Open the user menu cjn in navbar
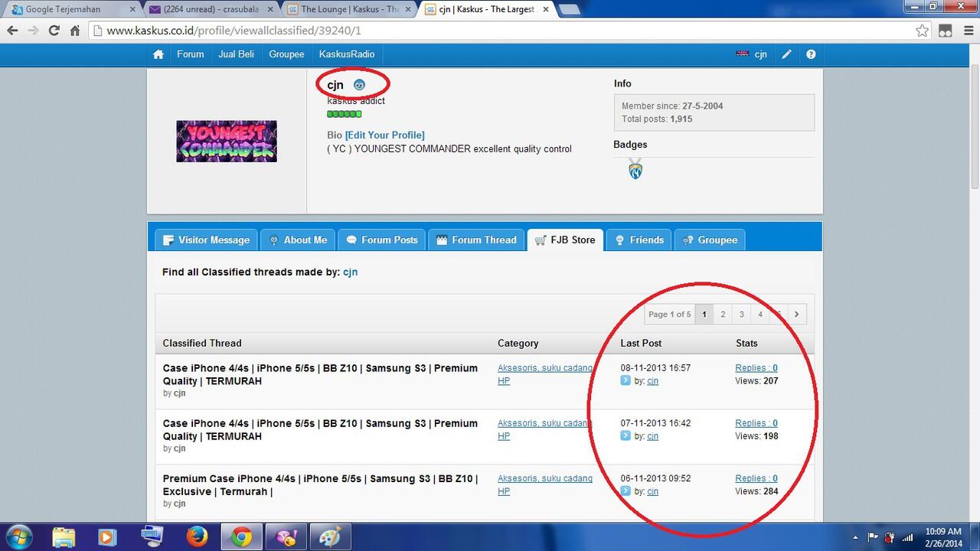980x551 pixels. 752,54
